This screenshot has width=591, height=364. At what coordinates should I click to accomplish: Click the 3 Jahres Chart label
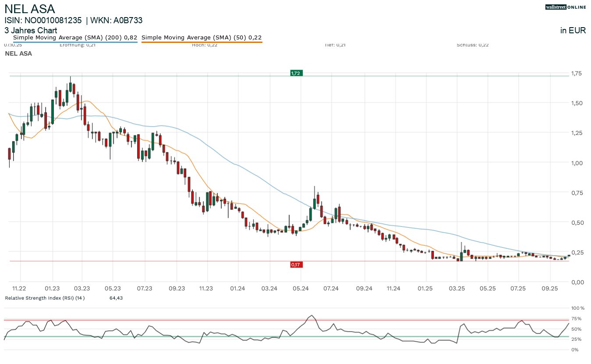tap(31, 31)
